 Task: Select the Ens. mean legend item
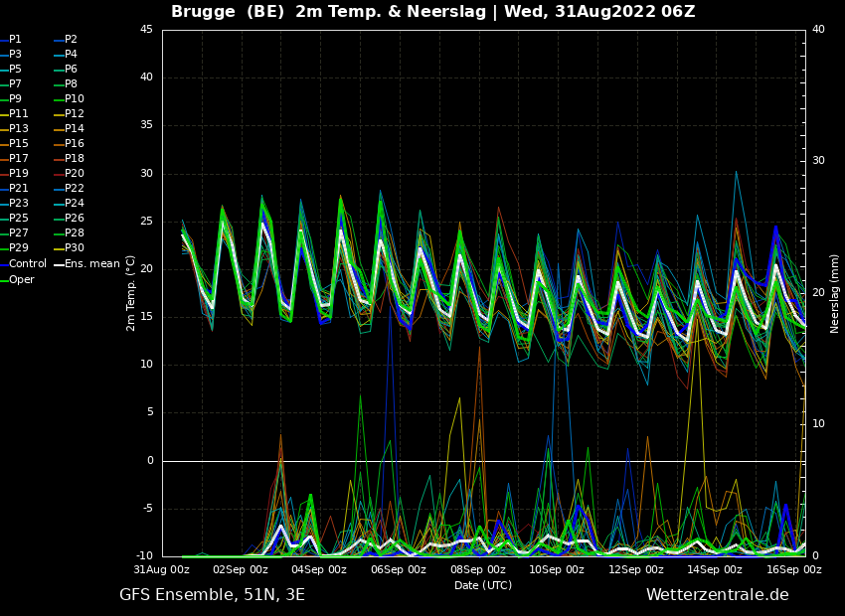(87, 264)
